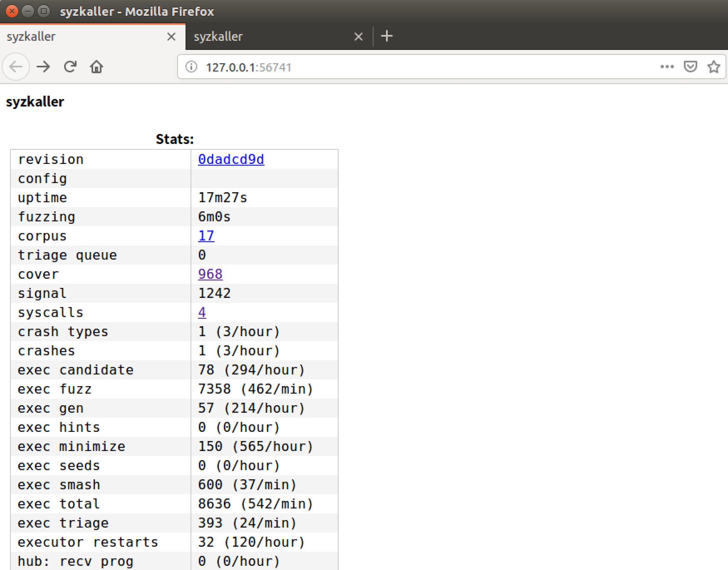Open the page actions three-dots menu
The width and height of the screenshot is (728, 570).
(667, 67)
